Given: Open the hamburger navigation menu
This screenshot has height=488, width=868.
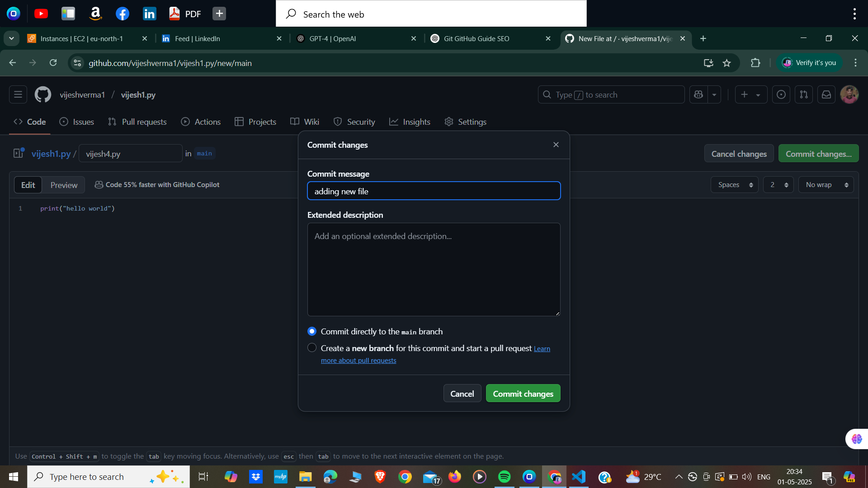Looking at the screenshot, I should [x=18, y=95].
